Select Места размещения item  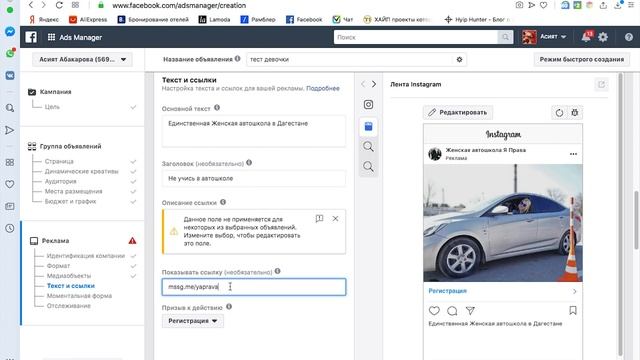point(73,191)
